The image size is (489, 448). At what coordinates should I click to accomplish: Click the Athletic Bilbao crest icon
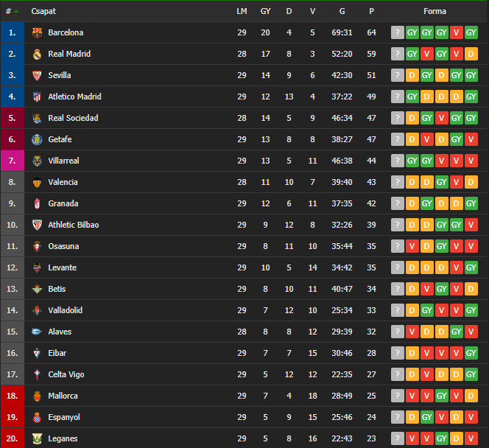click(37, 225)
